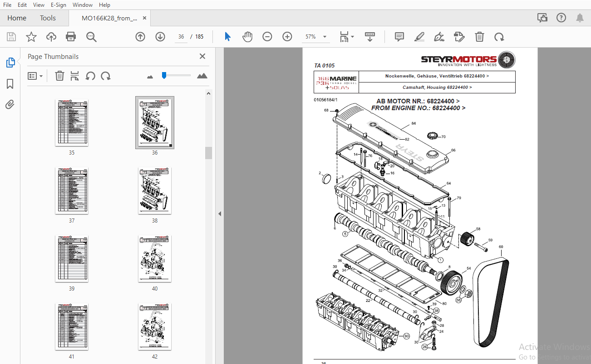Print the document with printer icon
The image size is (591, 364).
(71, 37)
